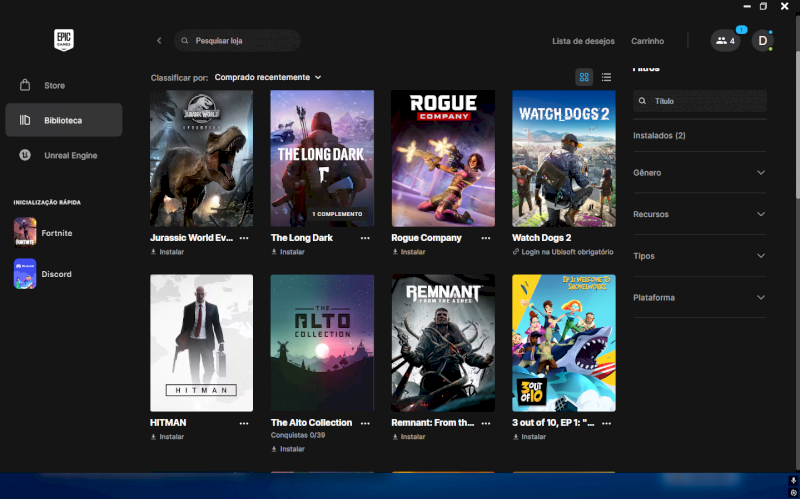Image resolution: width=800 pixels, height=499 pixels.
Task: Launch Discord from quick launch icon
Action: click(25, 273)
